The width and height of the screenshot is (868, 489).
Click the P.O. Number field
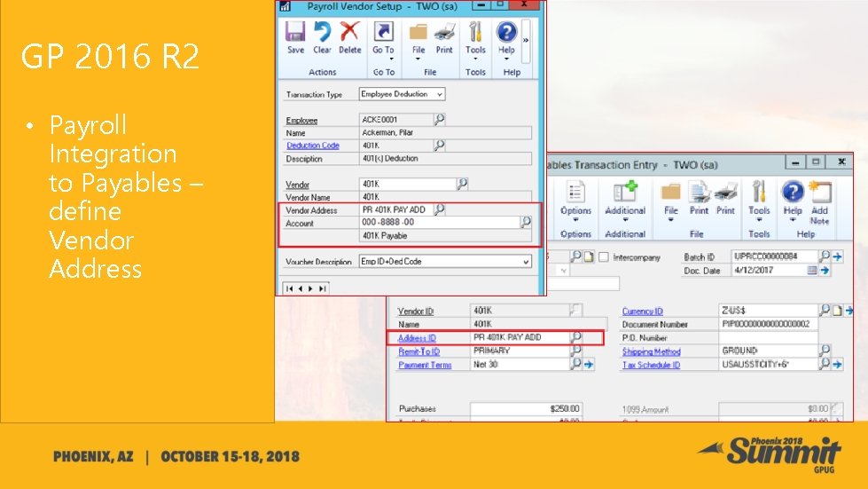click(x=769, y=337)
